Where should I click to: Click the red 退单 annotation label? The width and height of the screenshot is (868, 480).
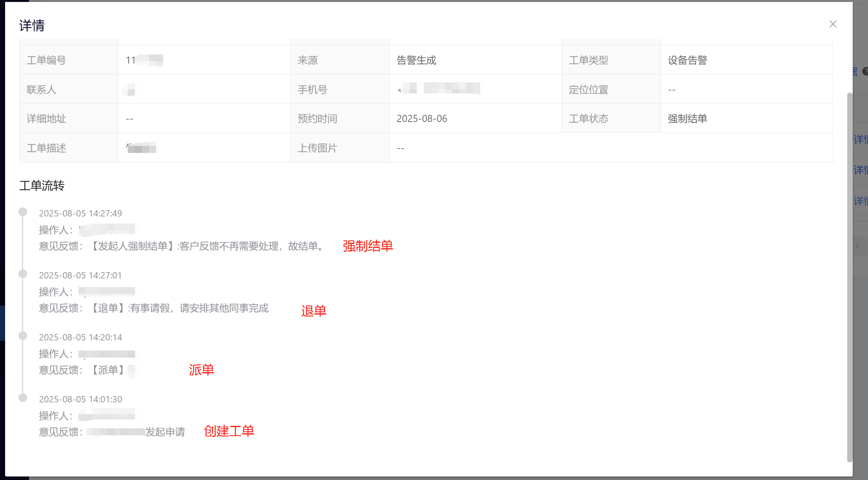[x=314, y=311]
